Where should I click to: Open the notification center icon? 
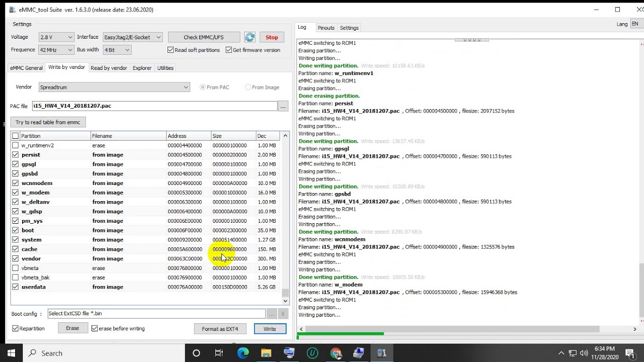click(x=630, y=353)
